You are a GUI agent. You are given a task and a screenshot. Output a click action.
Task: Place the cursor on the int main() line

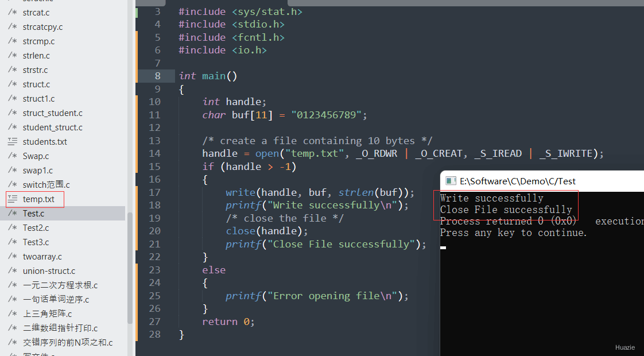click(x=208, y=76)
